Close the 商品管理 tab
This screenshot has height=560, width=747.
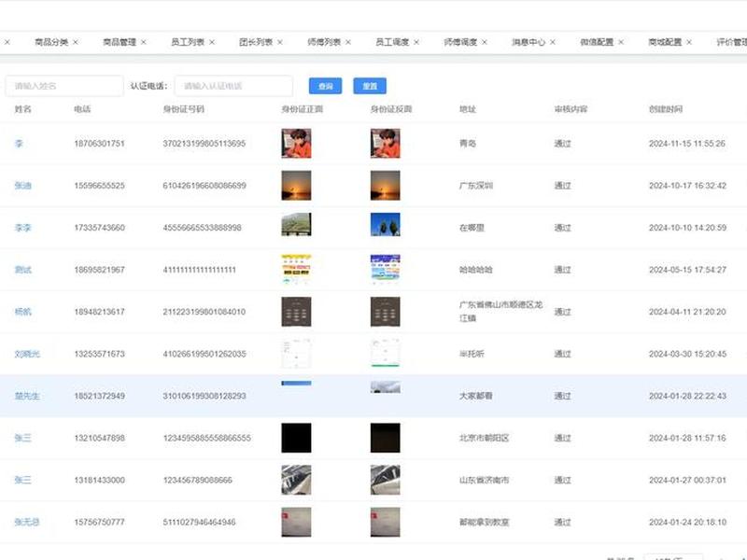click(144, 42)
